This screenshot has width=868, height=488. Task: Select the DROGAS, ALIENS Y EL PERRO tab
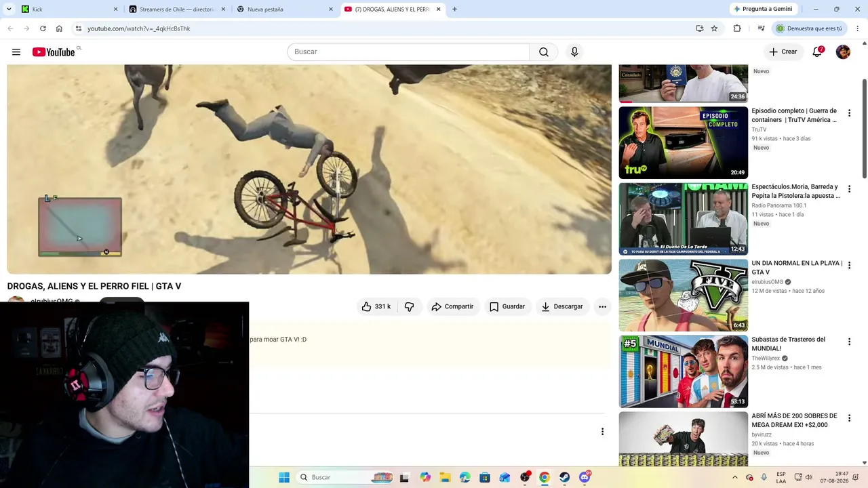(x=393, y=9)
